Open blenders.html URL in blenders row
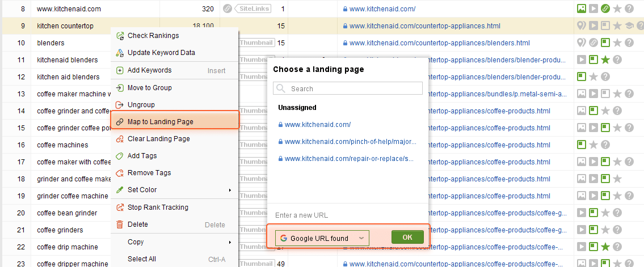 pos(440,43)
